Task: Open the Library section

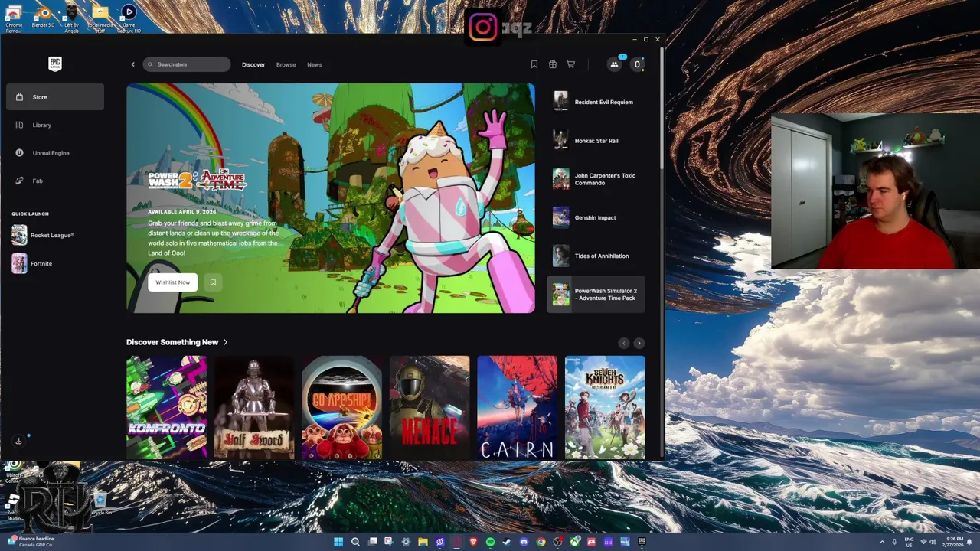Action: pyautogui.click(x=55, y=125)
